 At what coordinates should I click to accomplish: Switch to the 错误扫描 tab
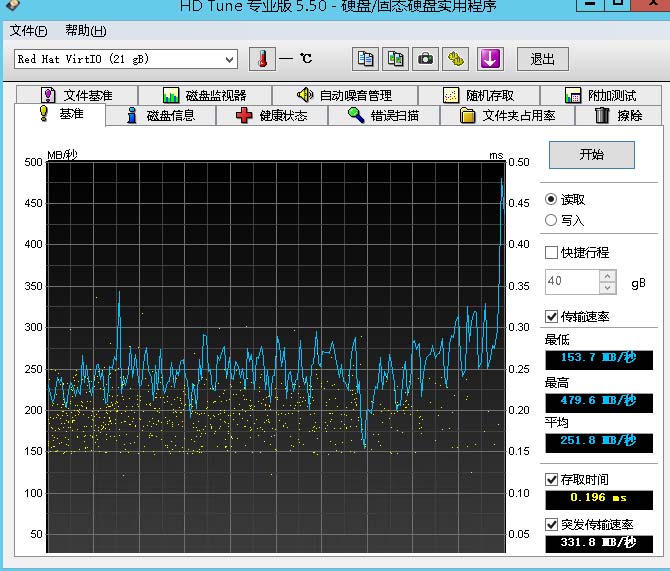(383, 115)
